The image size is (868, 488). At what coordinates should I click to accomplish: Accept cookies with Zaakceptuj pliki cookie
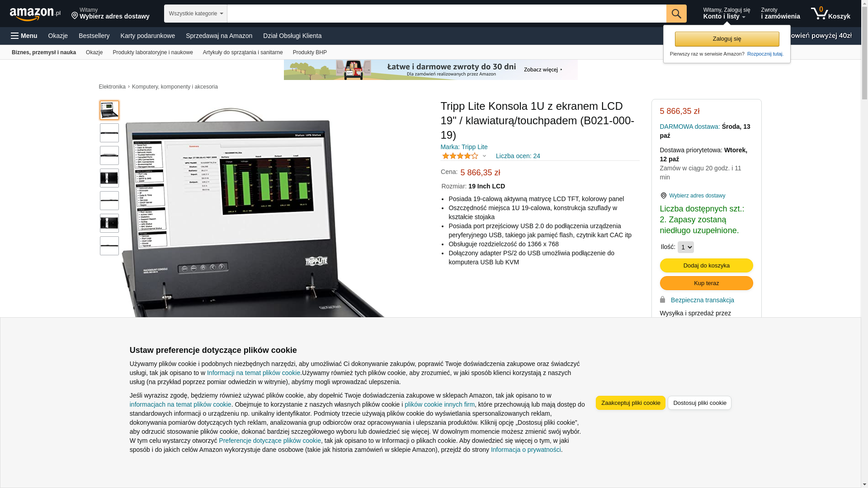(630, 403)
